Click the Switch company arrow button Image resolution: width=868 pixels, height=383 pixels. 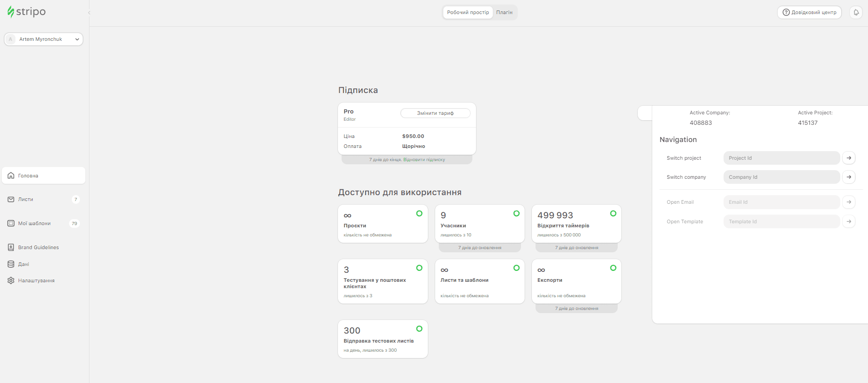(848, 177)
